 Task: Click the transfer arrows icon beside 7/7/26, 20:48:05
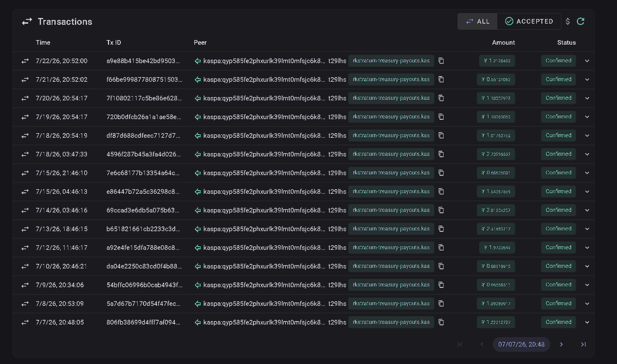click(25, 322)
